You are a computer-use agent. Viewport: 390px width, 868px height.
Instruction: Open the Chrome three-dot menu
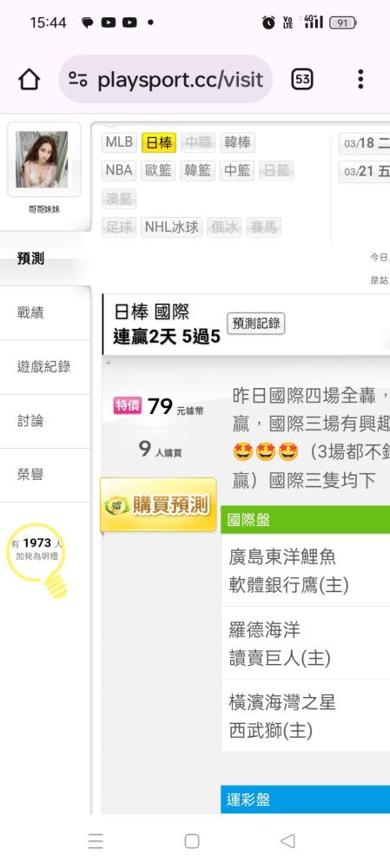[360, 79]
